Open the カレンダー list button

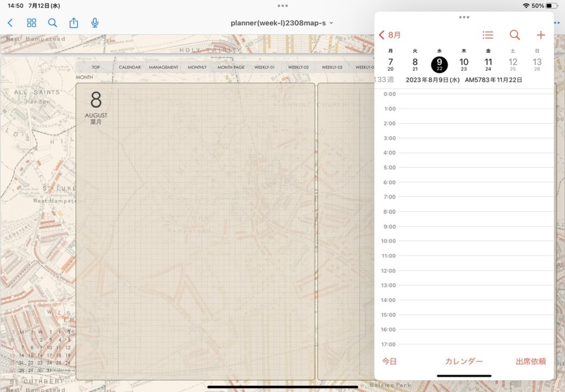[464, 362]
